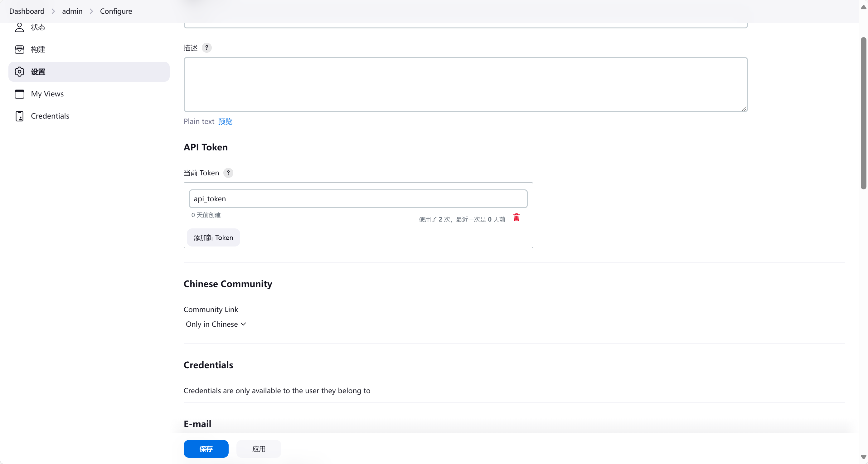Open Credentials sidebar menu item
The width and height of the screenshot is (868, 464).
pos(50,116)
